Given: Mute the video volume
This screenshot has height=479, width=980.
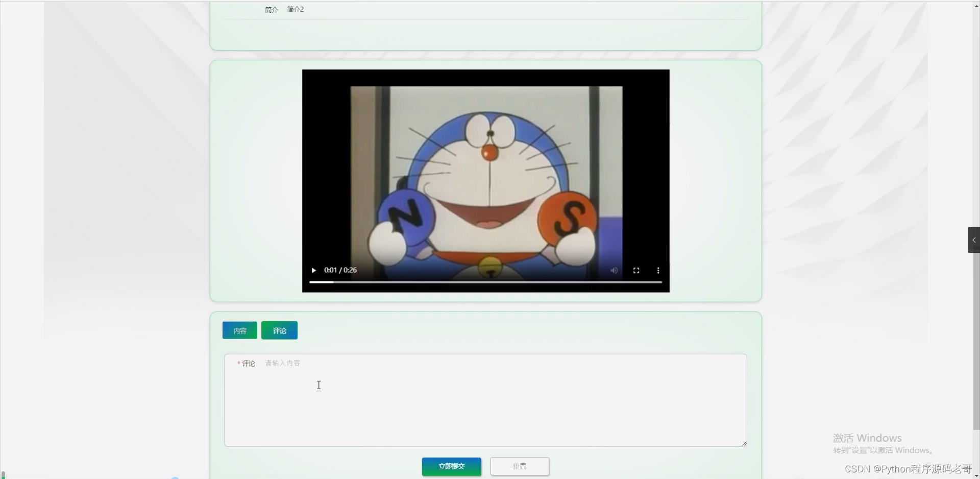Looking at the screenshot, I should tap(614, 270).
